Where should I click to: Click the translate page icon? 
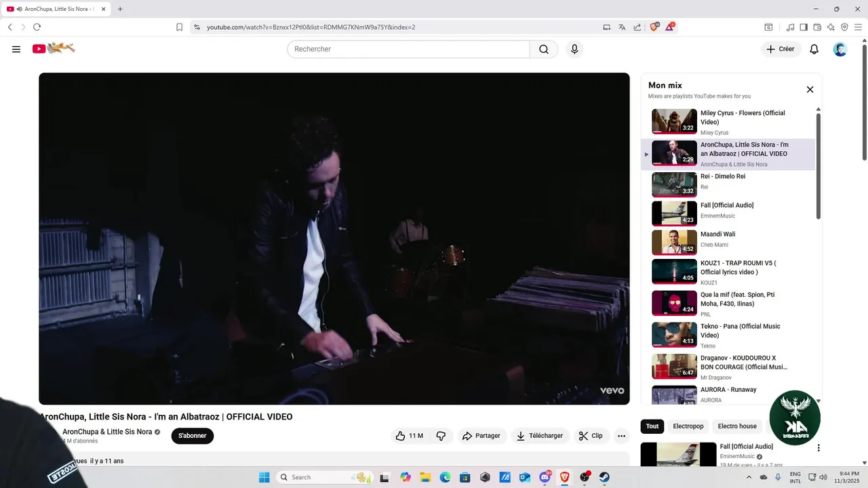click(622, 27)
